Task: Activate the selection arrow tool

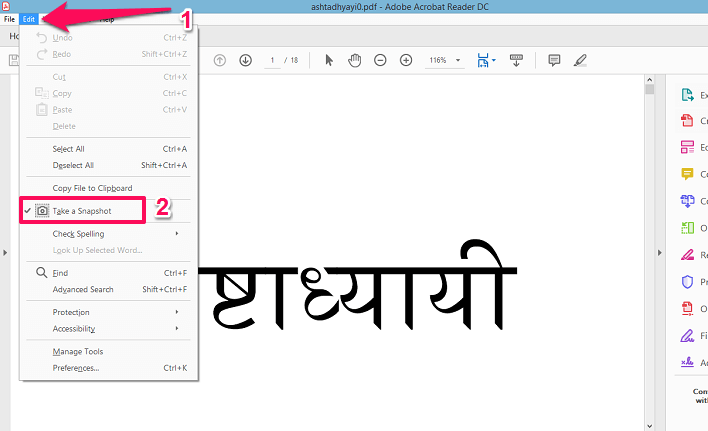Action: point(329,60)
